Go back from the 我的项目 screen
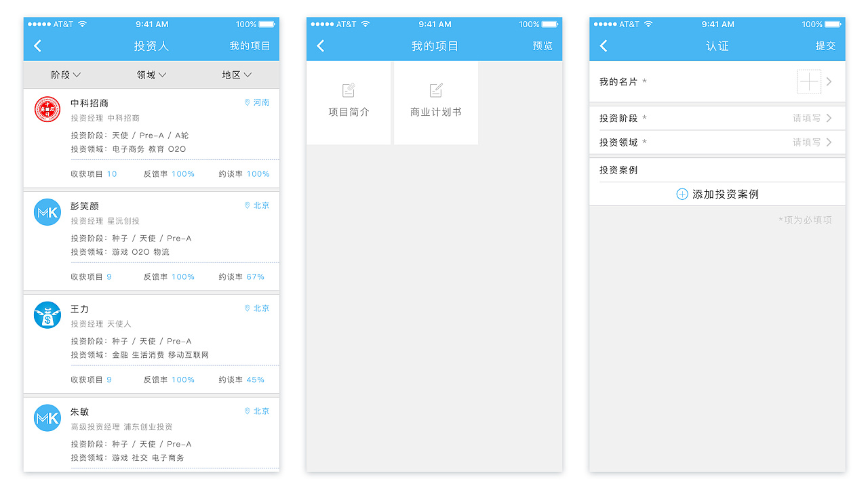Image resolution: width=868 pixels, height=488 pixels. (321, 46)
